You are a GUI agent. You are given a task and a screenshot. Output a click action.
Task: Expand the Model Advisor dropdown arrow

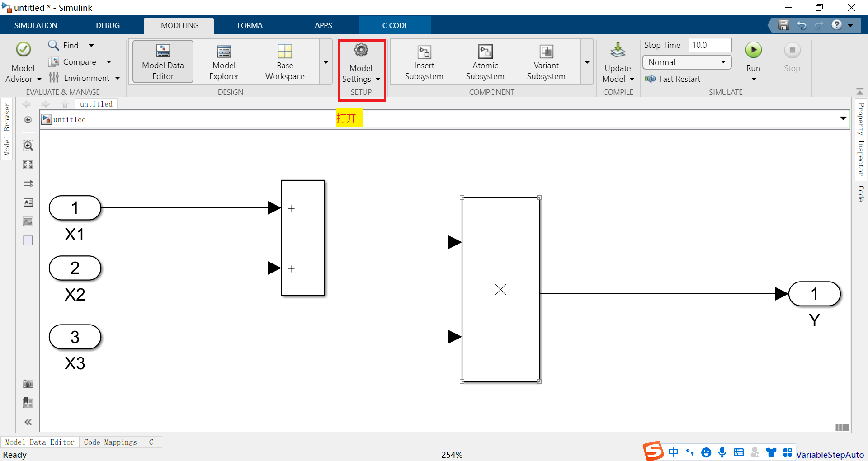[x=39, y=79]
